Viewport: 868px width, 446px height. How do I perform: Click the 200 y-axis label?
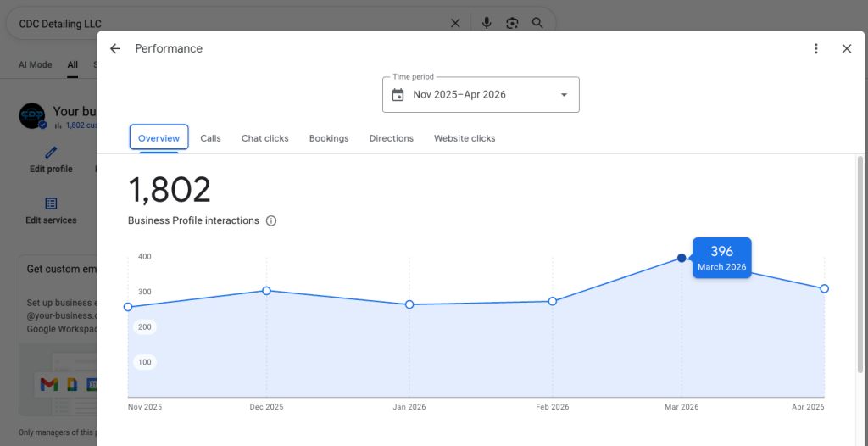coord(145,327)
